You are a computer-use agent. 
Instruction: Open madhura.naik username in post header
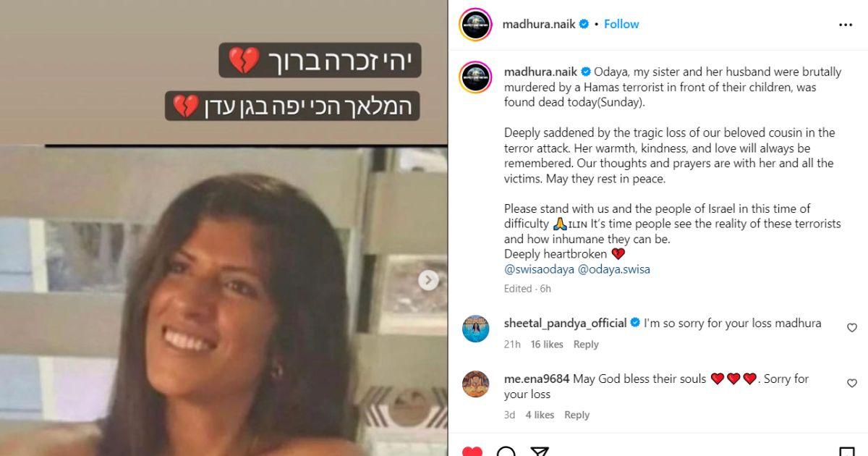click(539, 24)
